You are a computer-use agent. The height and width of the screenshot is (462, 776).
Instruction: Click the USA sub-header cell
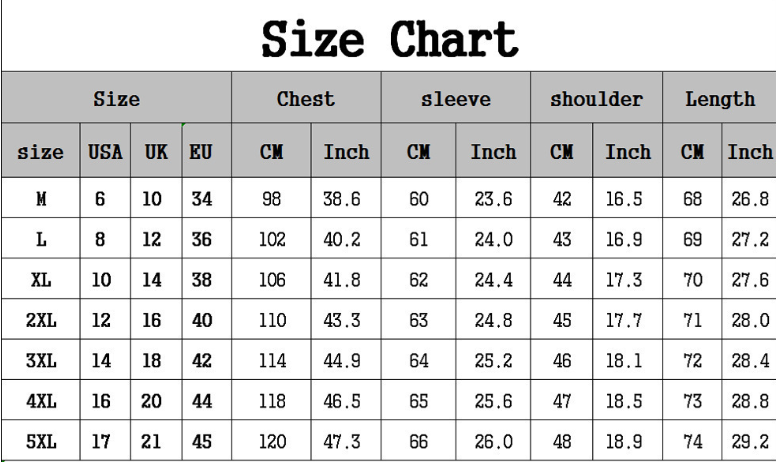click(x=105, y=153)
